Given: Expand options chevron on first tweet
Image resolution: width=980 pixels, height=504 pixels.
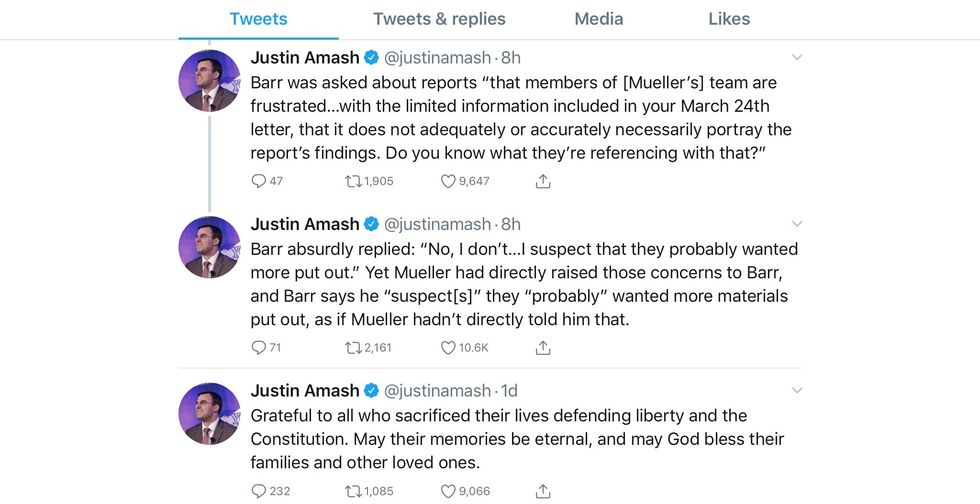Looking at the screenshot, I should pos(796,57).
